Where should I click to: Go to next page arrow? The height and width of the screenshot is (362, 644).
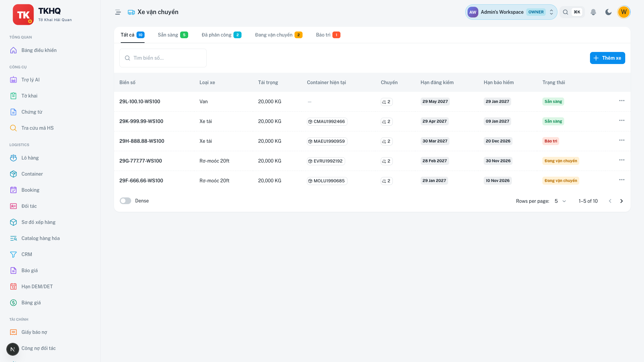[x=621, y=201]
